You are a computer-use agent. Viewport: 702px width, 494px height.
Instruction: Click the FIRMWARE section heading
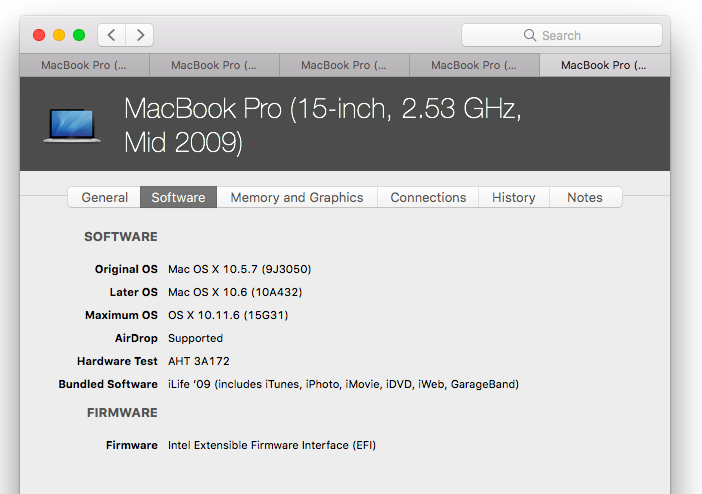pos(122,412)
